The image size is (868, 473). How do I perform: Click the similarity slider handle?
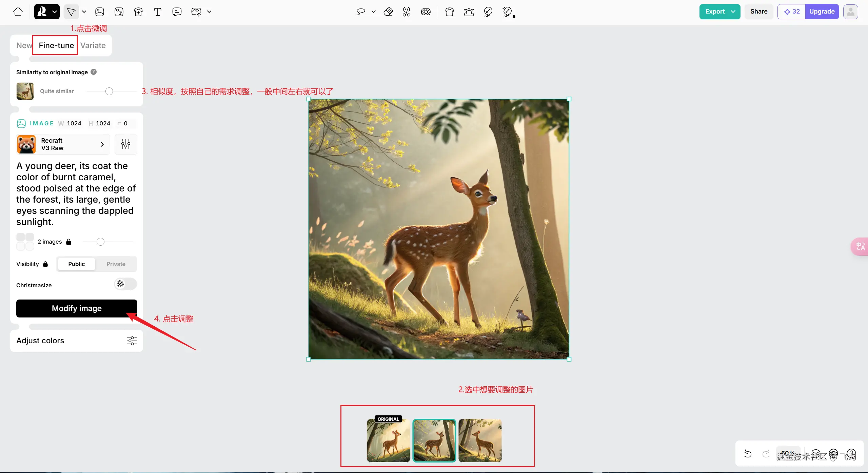(x=109, y=91)
